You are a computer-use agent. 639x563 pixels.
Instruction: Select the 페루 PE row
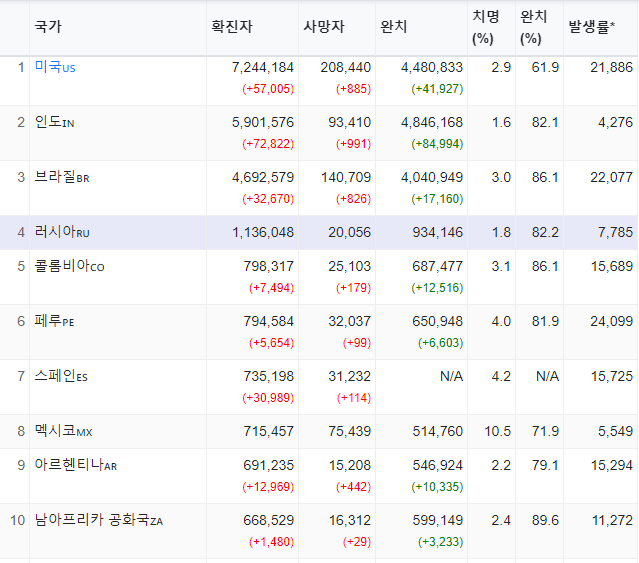[x=320, y=332]
